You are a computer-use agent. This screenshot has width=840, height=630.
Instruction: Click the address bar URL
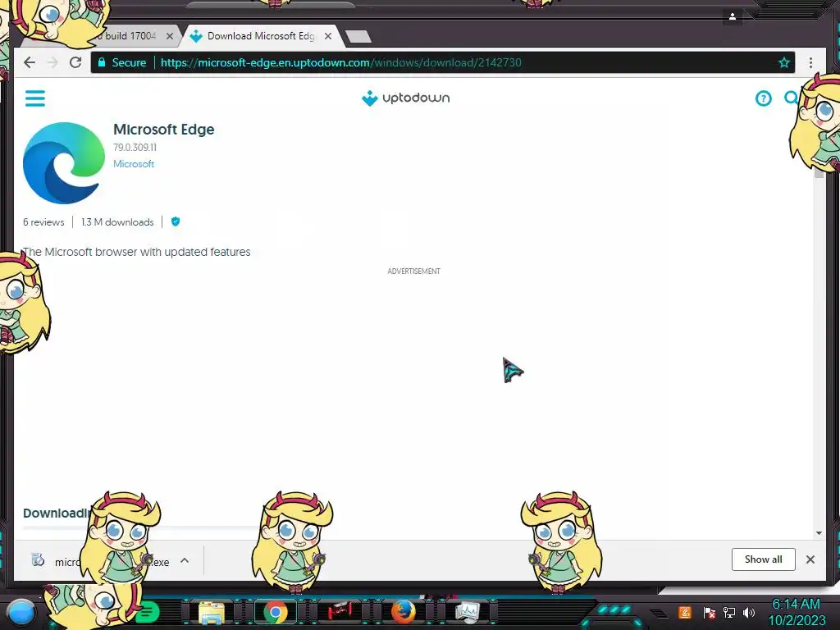[340, 62]
